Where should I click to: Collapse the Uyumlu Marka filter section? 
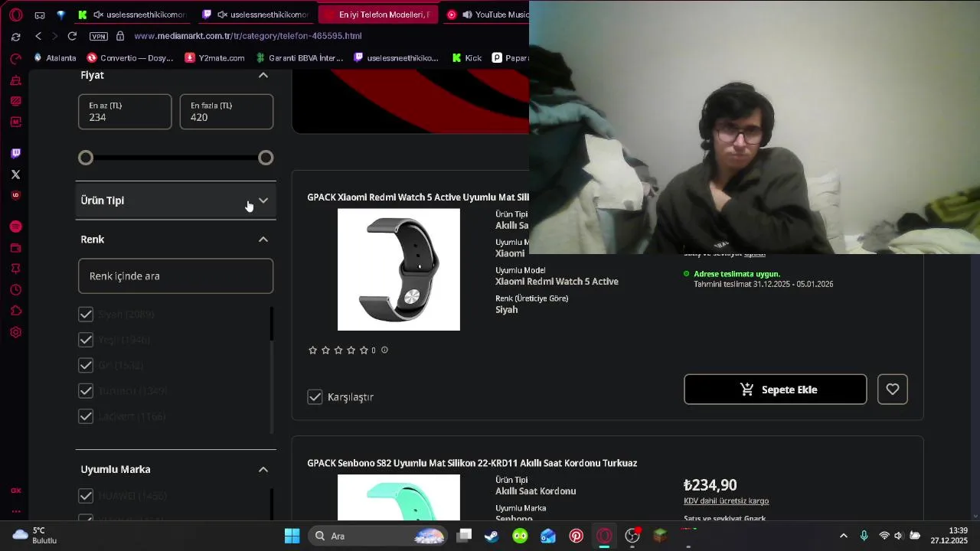point(263,469)
